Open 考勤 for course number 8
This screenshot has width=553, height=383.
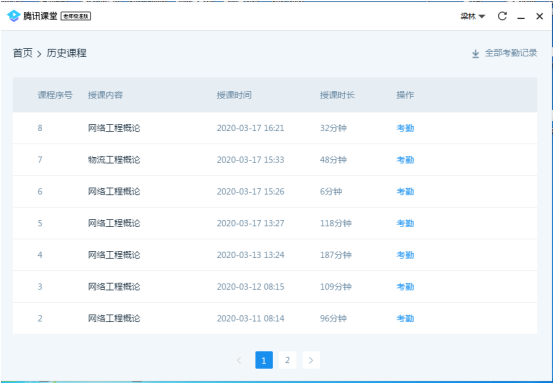(x=405, y=128)
